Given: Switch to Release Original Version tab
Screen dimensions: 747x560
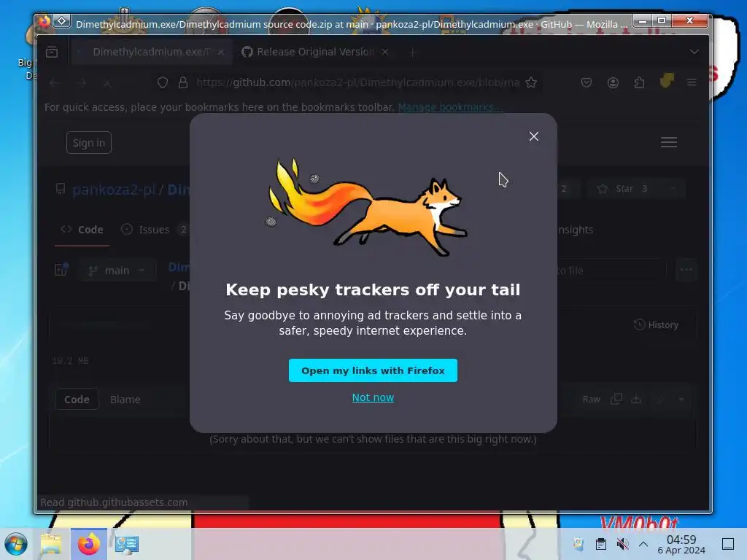Looking at the screenshot, I should click(315, 52).
